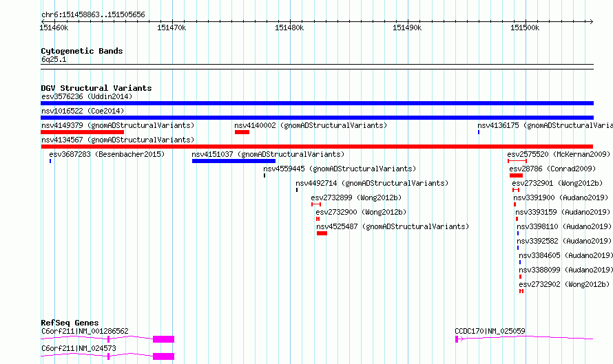
Task: Click the nsv4492714 gnomAD variant label
Action: click(x=372, y=183)
